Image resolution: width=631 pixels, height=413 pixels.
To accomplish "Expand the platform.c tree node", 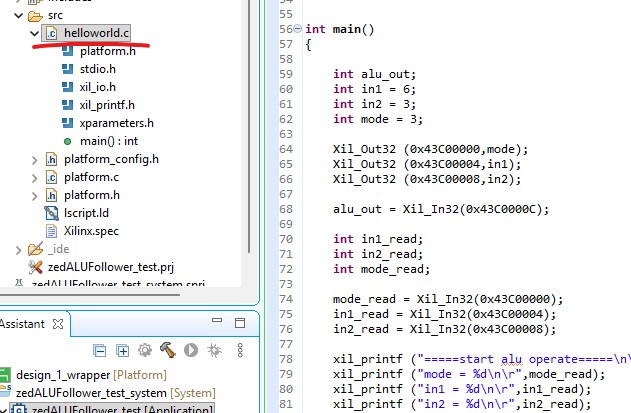I will (x=35, y=177).
